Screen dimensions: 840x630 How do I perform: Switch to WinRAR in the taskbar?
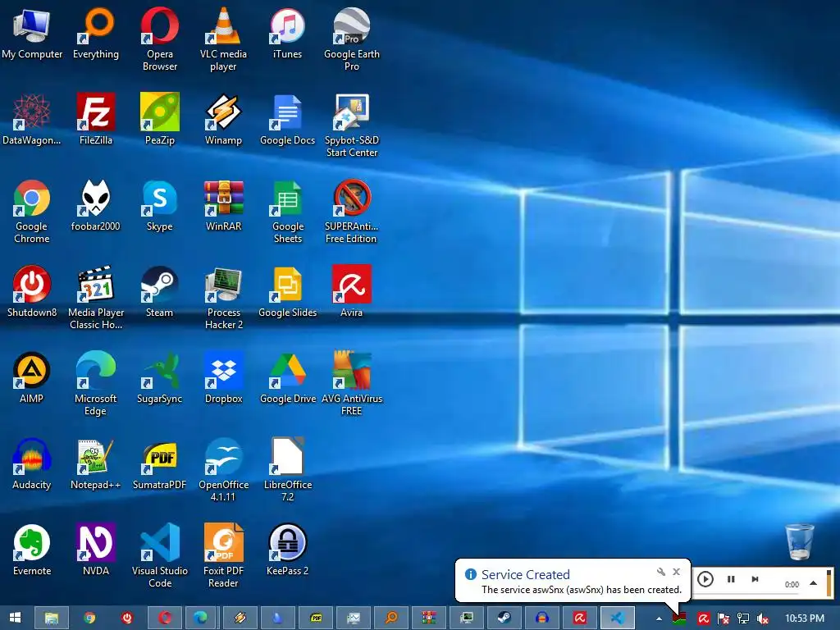click(428, 618)
